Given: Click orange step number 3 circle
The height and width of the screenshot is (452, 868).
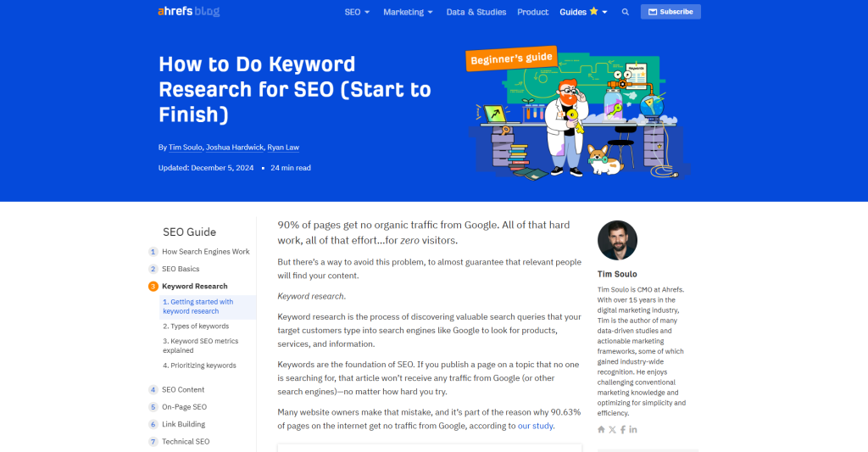Looking at the screenshot, I should [x=153, y=287].
